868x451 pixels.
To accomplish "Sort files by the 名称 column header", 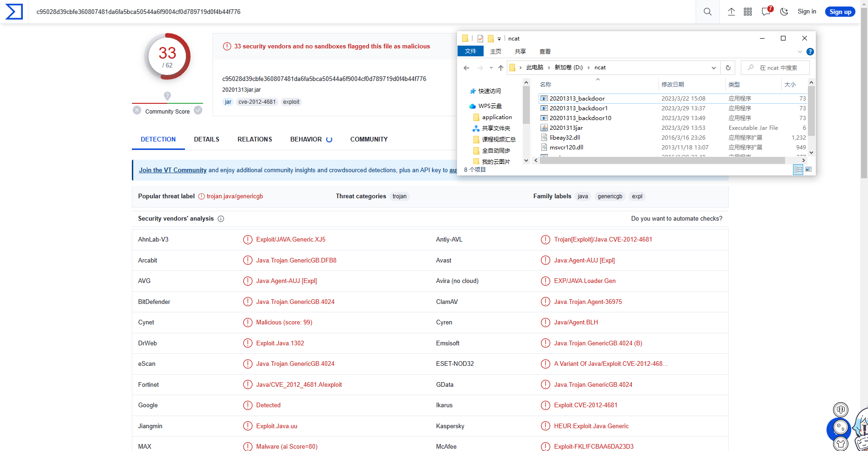I will [546, 85].
